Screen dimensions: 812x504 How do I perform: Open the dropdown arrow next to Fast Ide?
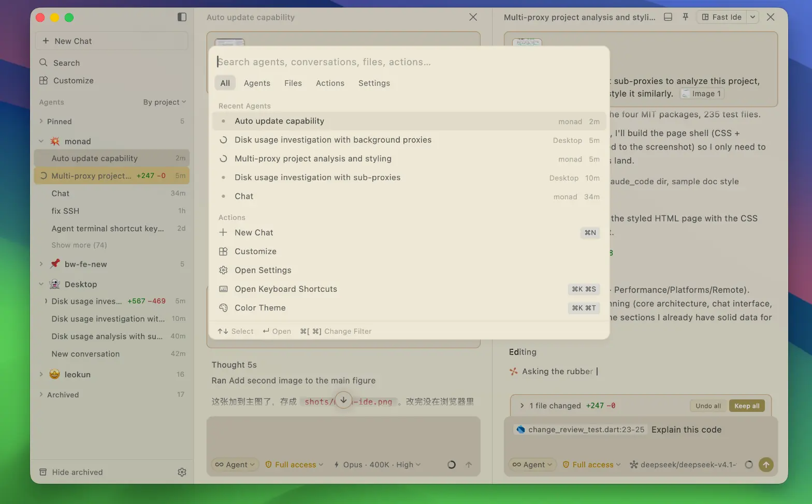pyautogui.click(x=752, y=17)
